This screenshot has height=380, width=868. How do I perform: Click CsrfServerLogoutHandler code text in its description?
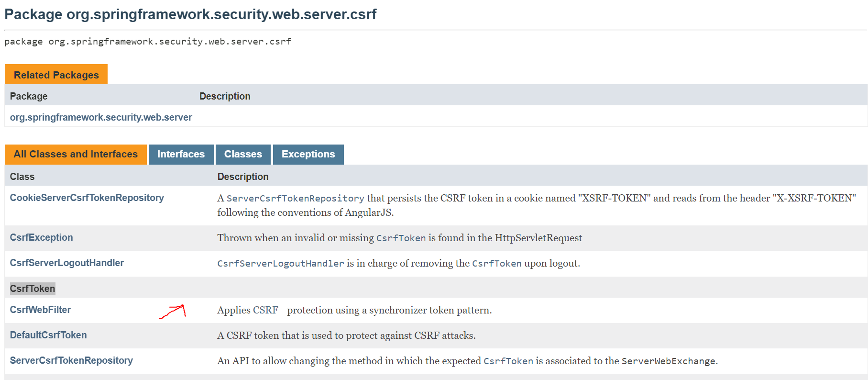tap(280, 264)
